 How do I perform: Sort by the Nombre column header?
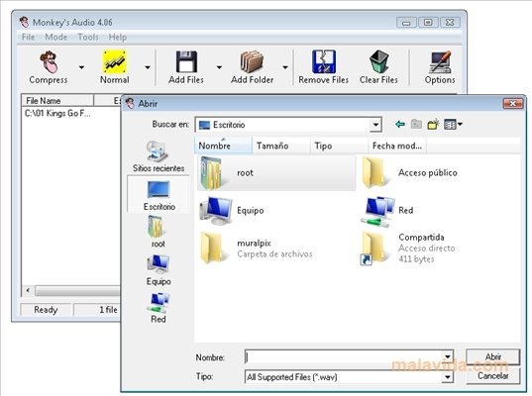pos(223,146)
